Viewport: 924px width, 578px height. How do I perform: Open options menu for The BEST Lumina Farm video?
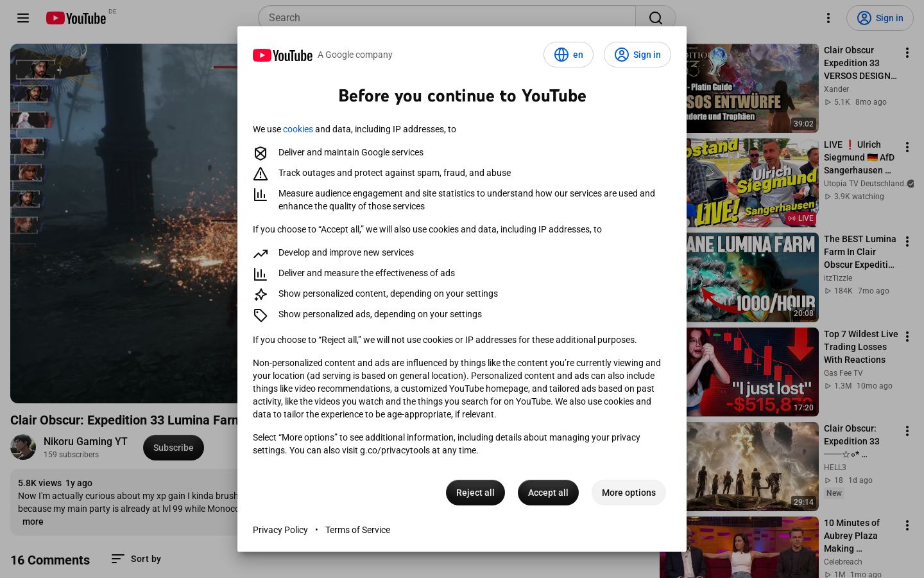[907, 241]
